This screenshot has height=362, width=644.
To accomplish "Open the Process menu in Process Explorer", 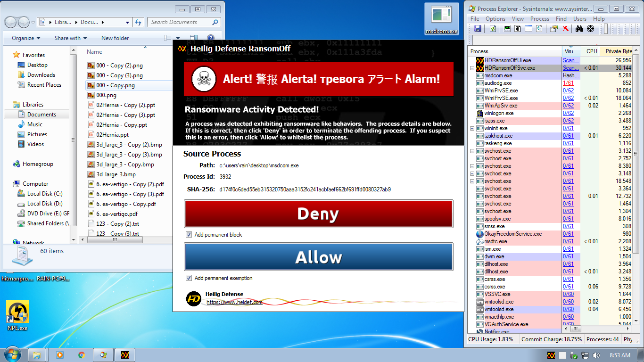I will tap(540, 19).
